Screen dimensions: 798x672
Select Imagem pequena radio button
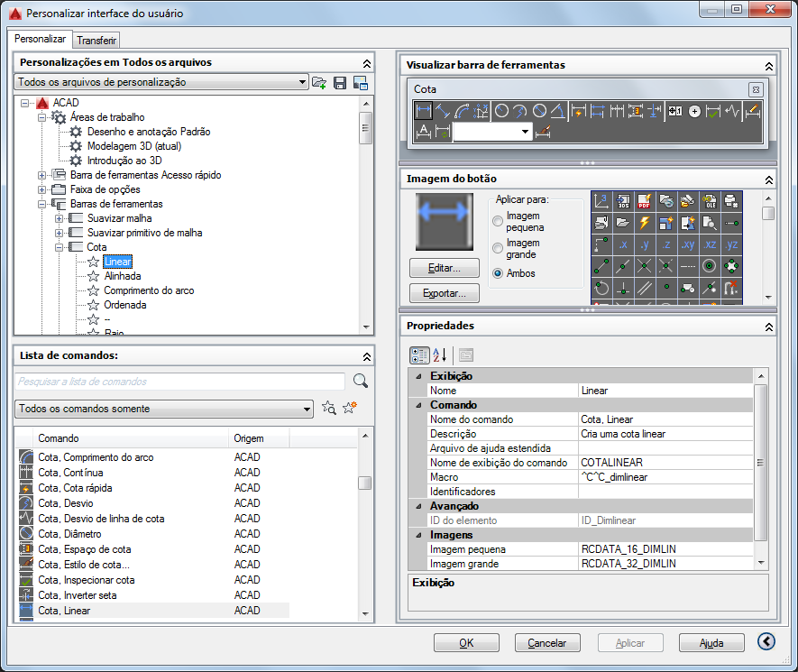(x=498, y=222)
